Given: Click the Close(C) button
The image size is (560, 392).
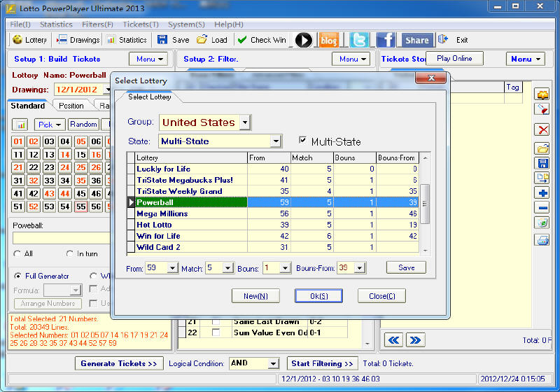Looking at the screenshot, I should tap(381, 296).
